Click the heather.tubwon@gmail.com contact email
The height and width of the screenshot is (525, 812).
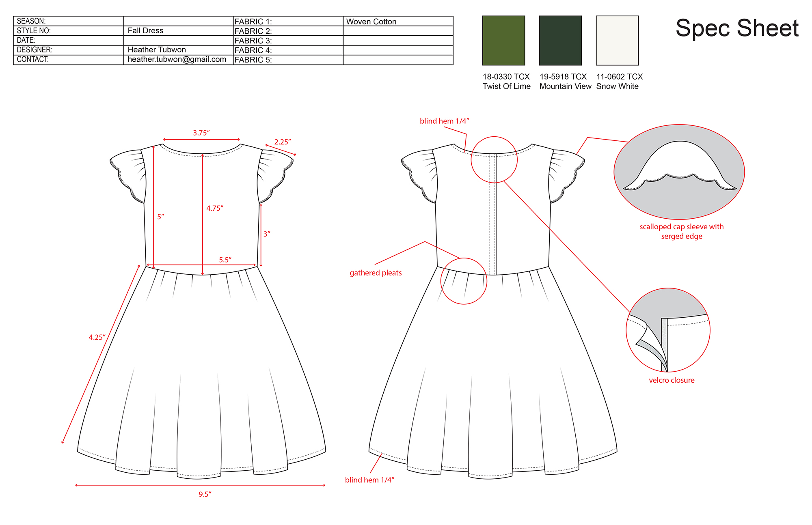tap(177, 60)
